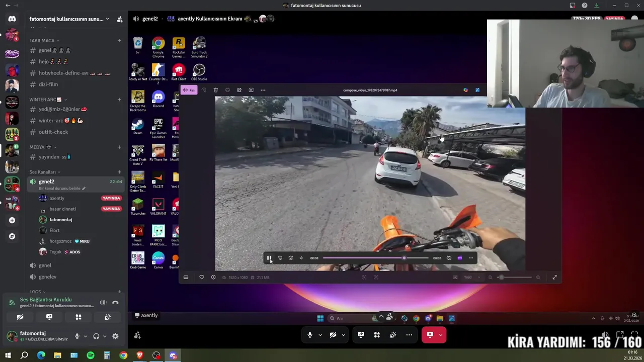Screen dimensions: 644x362
Task: Open stream options arrow beside red button
Action: coord(441,335)
